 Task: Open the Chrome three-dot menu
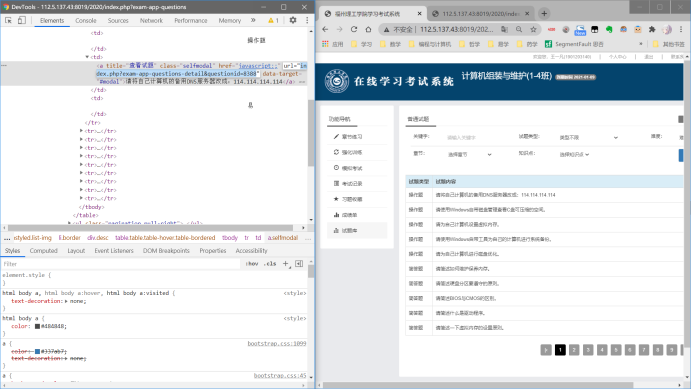pyautogui.click(x=681, y=30)
